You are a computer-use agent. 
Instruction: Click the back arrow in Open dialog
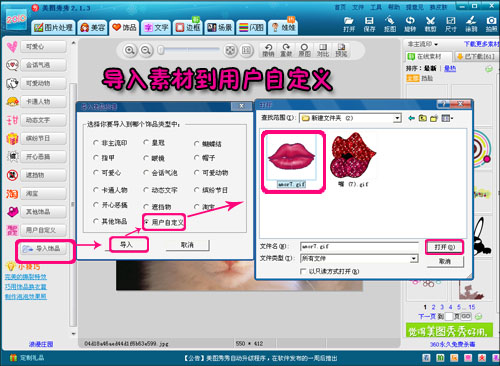[x=411, y=118]
